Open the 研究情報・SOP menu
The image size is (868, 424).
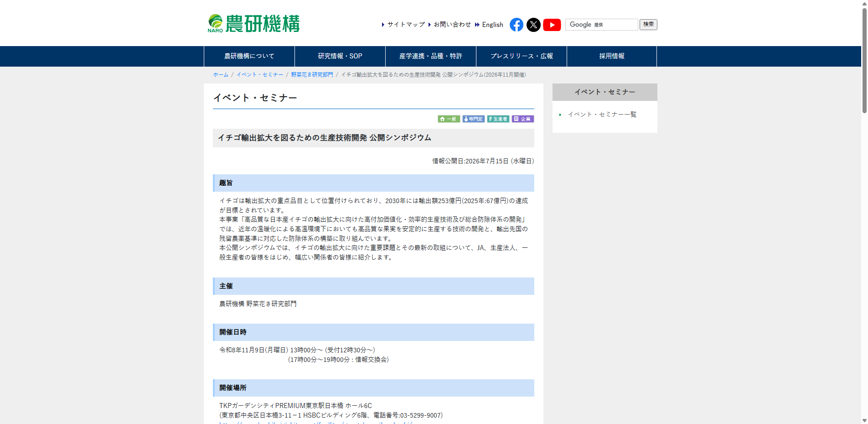point(340,56)
